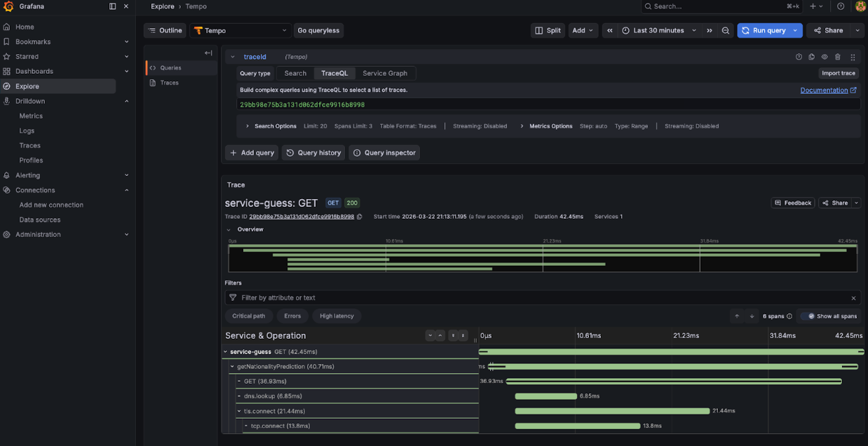The image size is (868, 446).
Task: Collapse the outline pane arrow icon
Action: [x=208, y=53]
